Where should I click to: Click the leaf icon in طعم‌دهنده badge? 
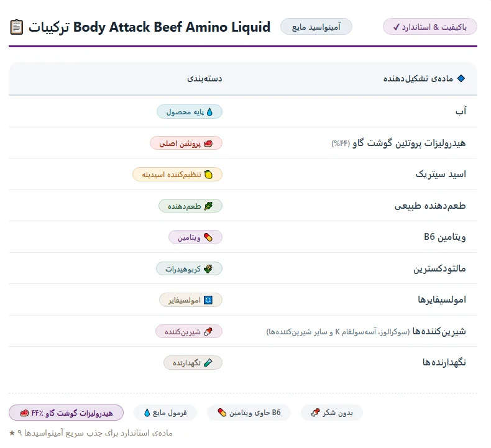[208, 206]
